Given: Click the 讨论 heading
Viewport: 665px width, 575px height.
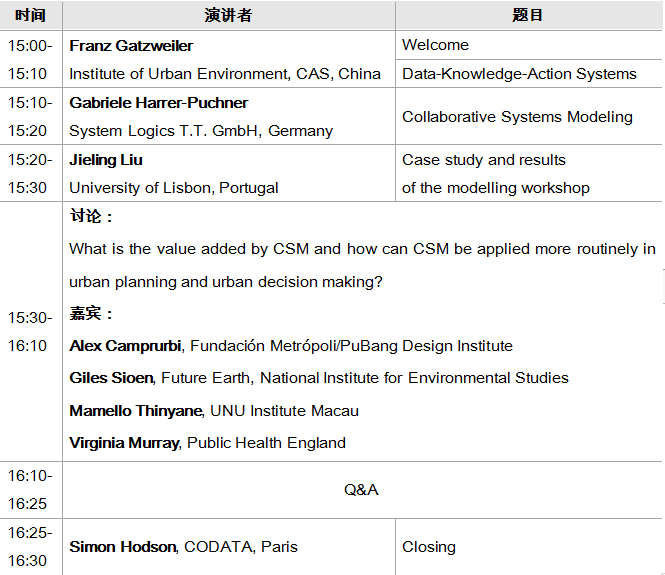Looking at the screenshot, I should (x=91, y=217).
